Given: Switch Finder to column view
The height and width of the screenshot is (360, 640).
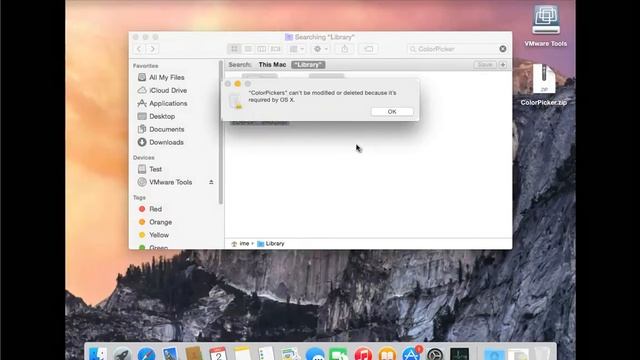Looking at the screenshot, I should click(x=262, y=49).
